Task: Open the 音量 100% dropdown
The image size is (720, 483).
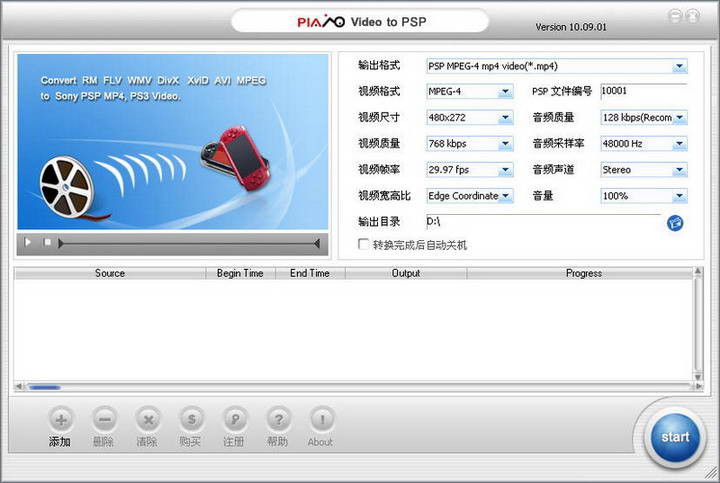Action: [x=644, y=197]
